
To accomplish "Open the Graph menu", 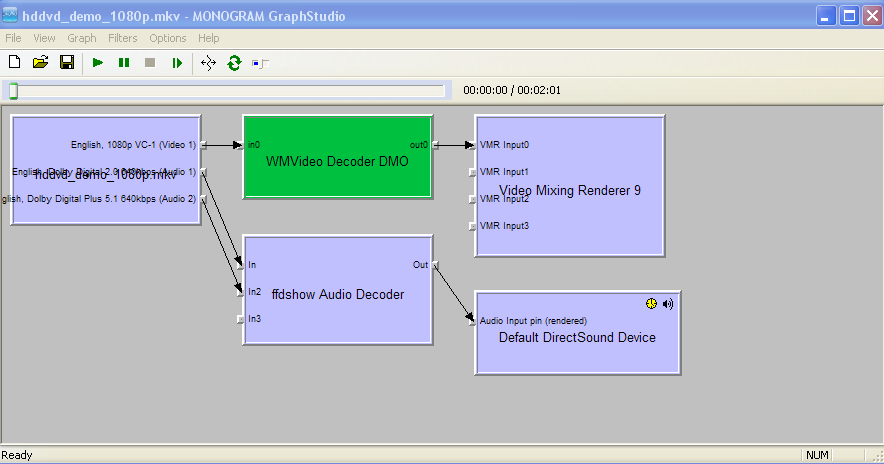I will pyautogui.click(x=82, y=38).
